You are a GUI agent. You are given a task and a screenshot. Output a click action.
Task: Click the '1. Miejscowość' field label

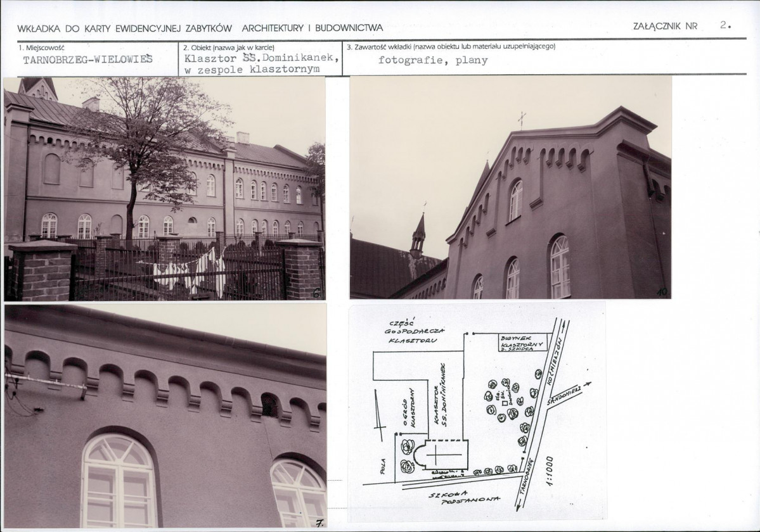coord(41,47)
